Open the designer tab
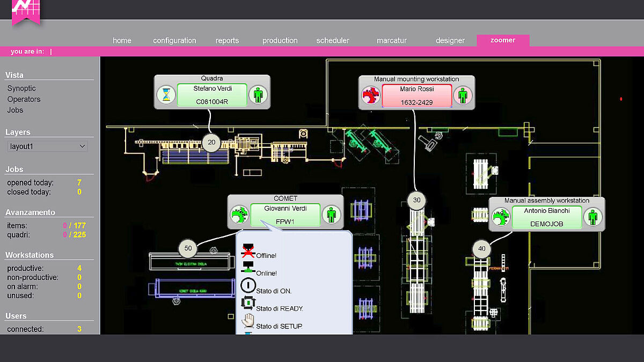The width and height of the screenshot is (644, 362). pyautogui.click(x=450, y=41)
